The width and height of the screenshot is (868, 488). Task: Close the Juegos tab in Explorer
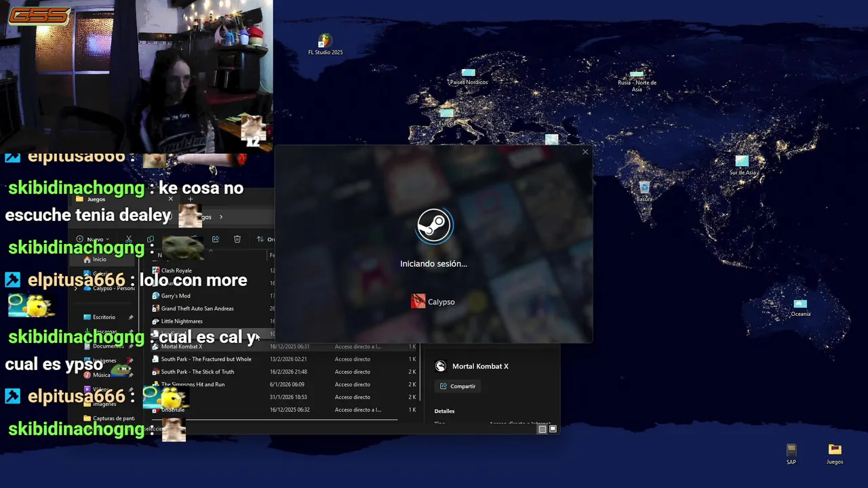170,199
